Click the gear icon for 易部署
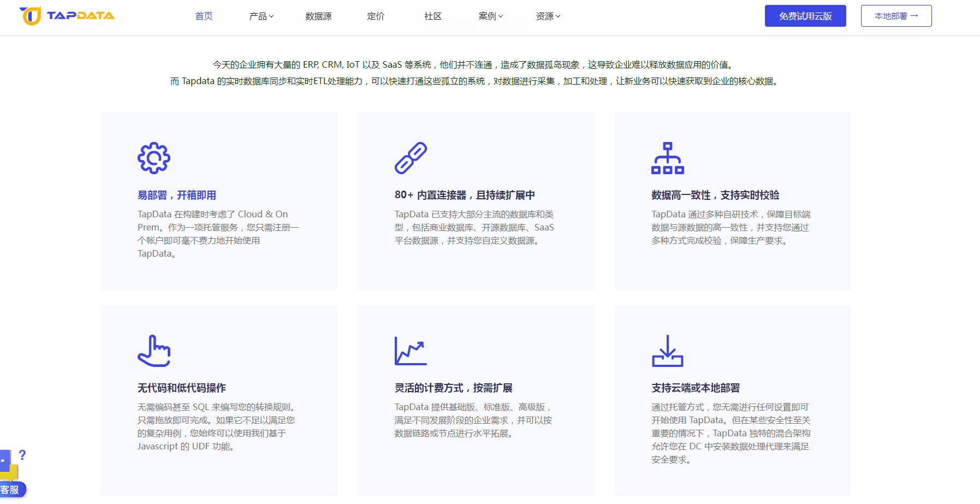This screenshot has height=504, width=980. point(154,158)
